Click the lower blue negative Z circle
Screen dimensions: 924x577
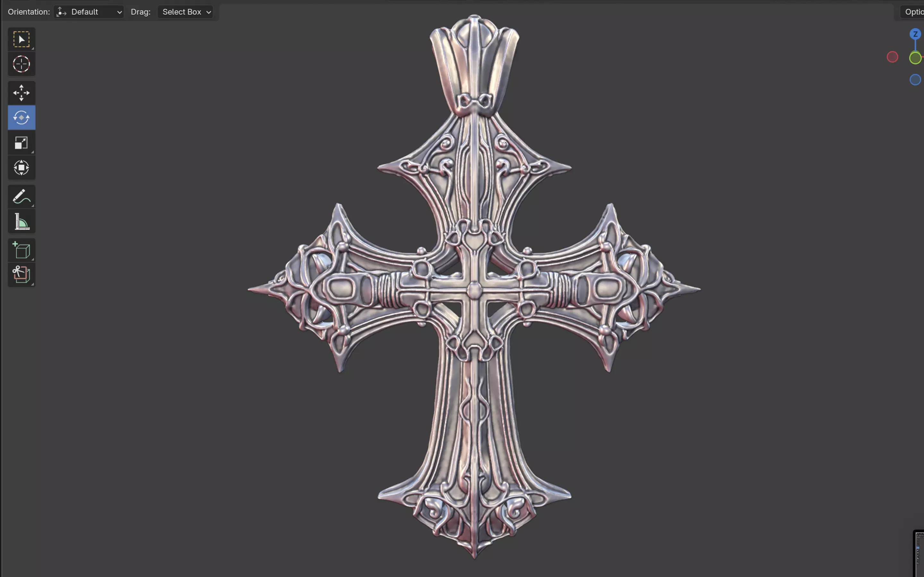pyautogui.click(x=915, y=80)
